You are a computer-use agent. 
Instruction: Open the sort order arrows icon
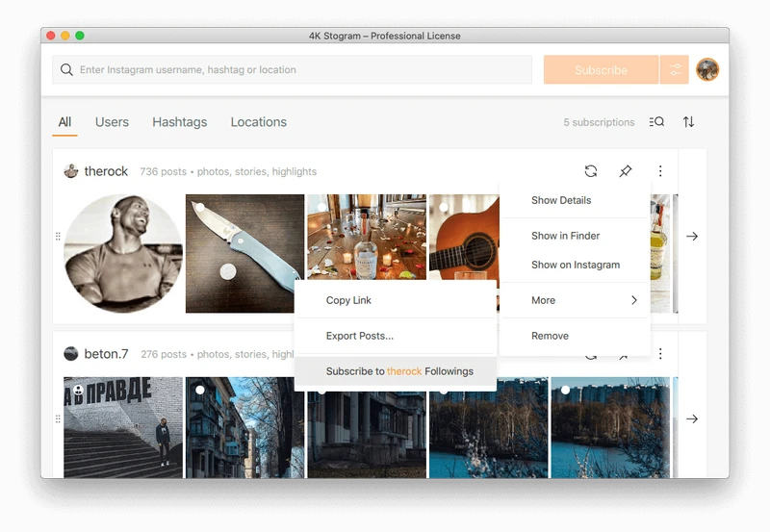click(x=688, y=122)
